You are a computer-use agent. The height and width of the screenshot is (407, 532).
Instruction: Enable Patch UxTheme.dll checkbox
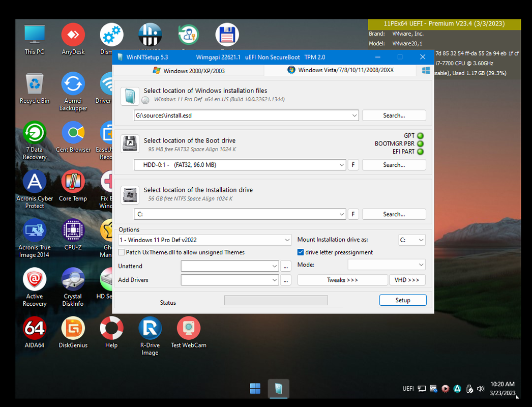pyautogui.click(x=121, y=252)
